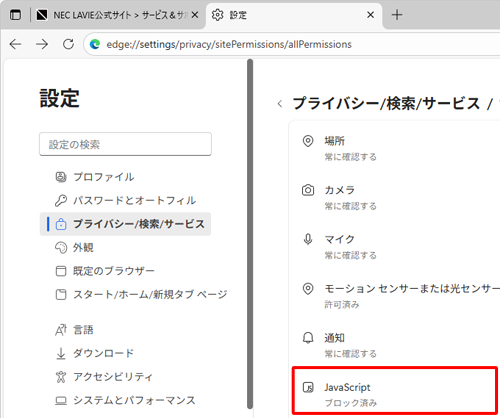Click the sidebar vertical scrollbar
Viewport: 500px width, 418px height.
tap(250, 233)
